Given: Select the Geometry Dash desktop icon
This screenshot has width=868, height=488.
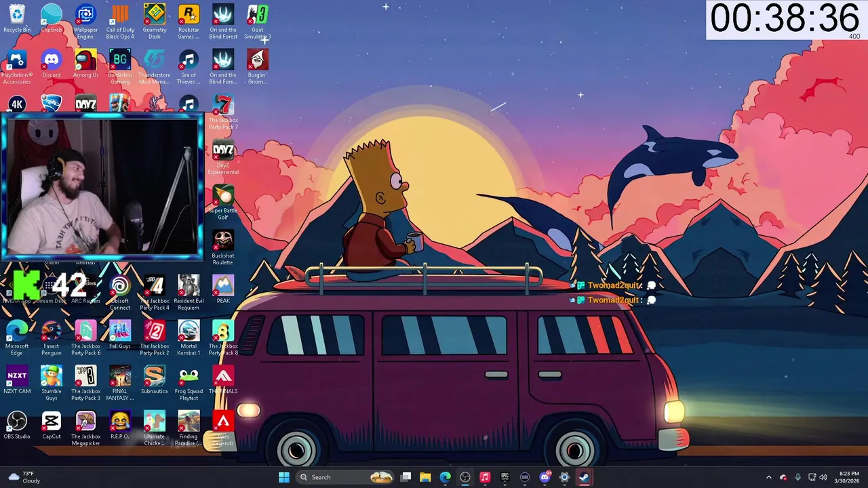Looking at the screenshot, I should coord(154,22).
